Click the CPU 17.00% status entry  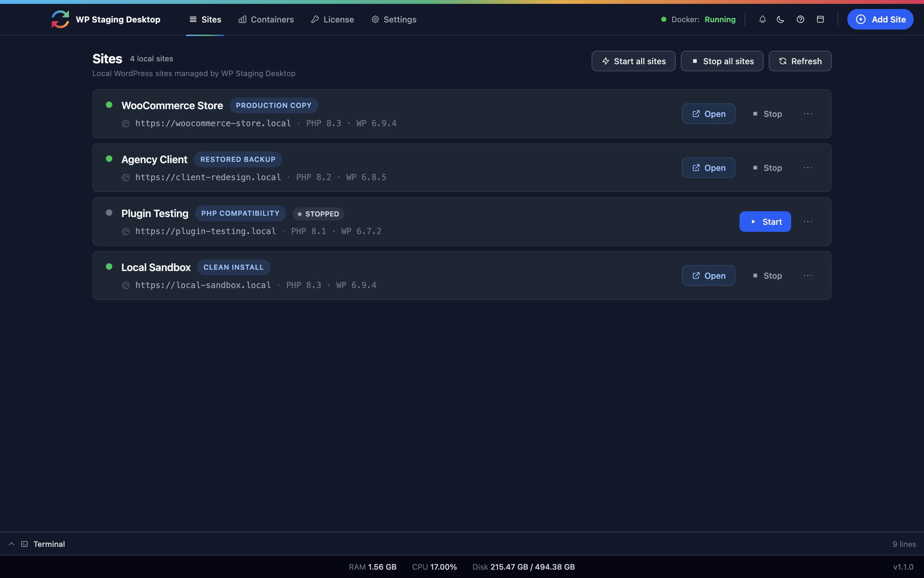[x=434, y=567]
